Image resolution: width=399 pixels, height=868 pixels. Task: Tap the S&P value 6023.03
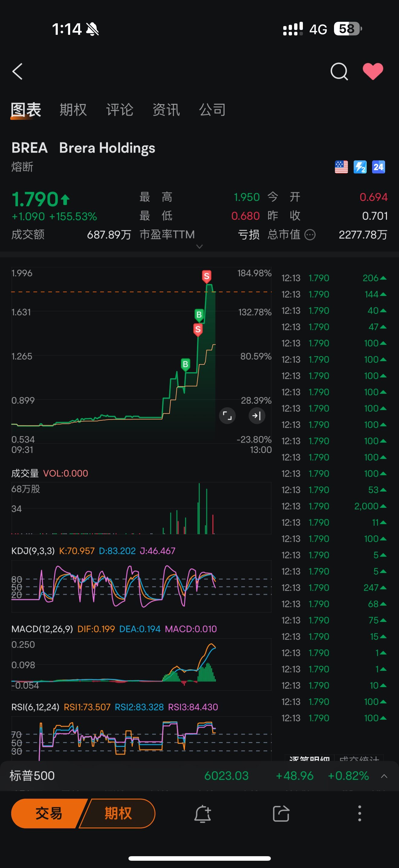tap(226, 776)
